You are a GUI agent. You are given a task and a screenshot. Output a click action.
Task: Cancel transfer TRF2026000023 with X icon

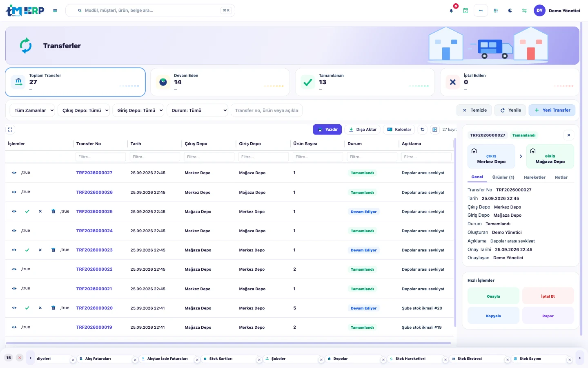(x=40, y=250)
